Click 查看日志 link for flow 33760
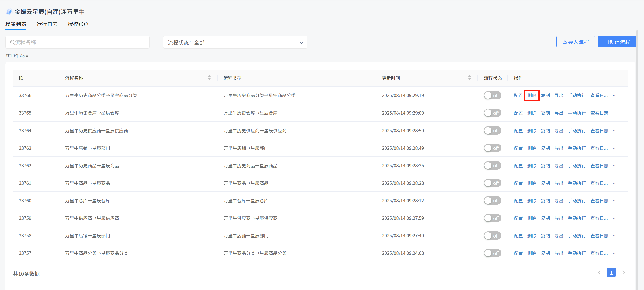644x290 pixels. [x=599, y=201]
